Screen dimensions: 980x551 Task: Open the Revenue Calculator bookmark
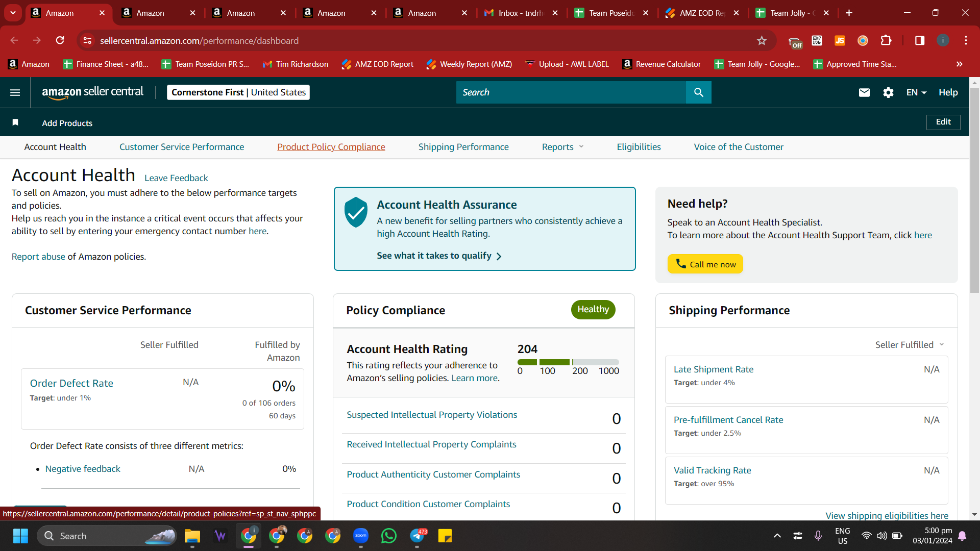[661, 64]
